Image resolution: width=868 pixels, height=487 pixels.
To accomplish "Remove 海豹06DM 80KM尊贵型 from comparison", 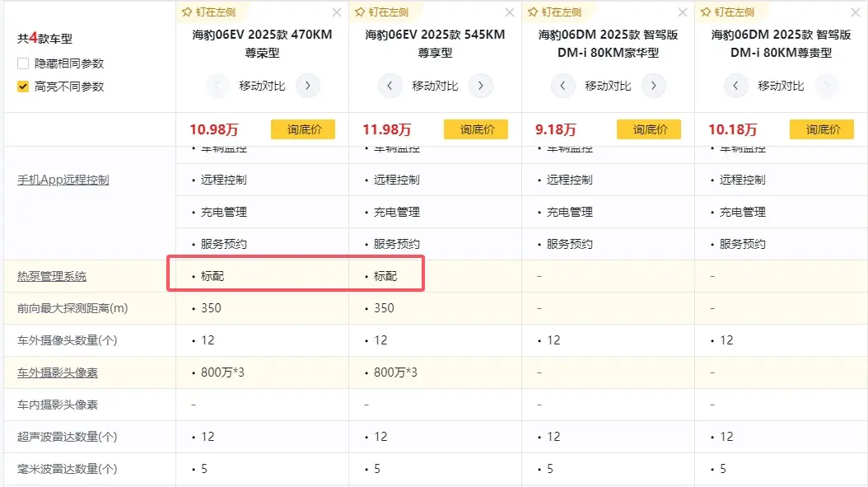I will (x=856, y=12).
